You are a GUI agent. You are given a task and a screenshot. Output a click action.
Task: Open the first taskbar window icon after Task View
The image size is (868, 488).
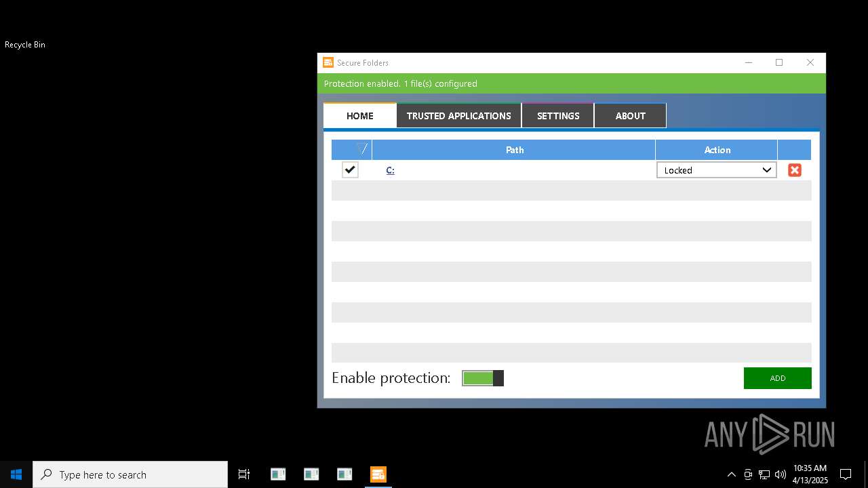278,474
